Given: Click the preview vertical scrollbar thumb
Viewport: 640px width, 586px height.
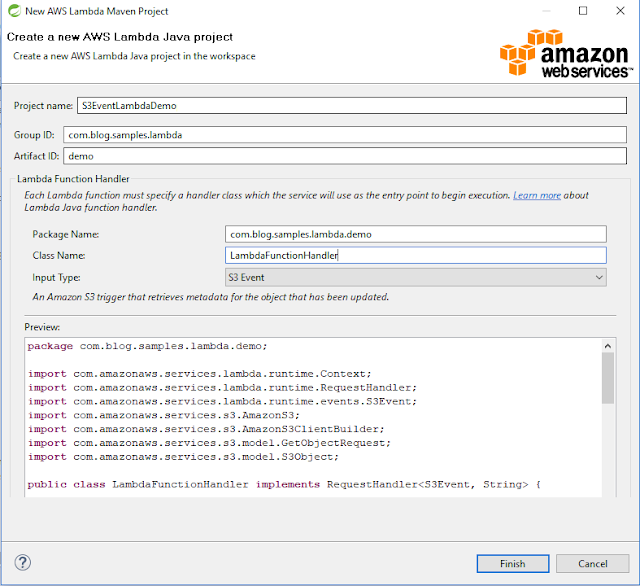Looking at the screenshot, I should [x=608, y=378].
